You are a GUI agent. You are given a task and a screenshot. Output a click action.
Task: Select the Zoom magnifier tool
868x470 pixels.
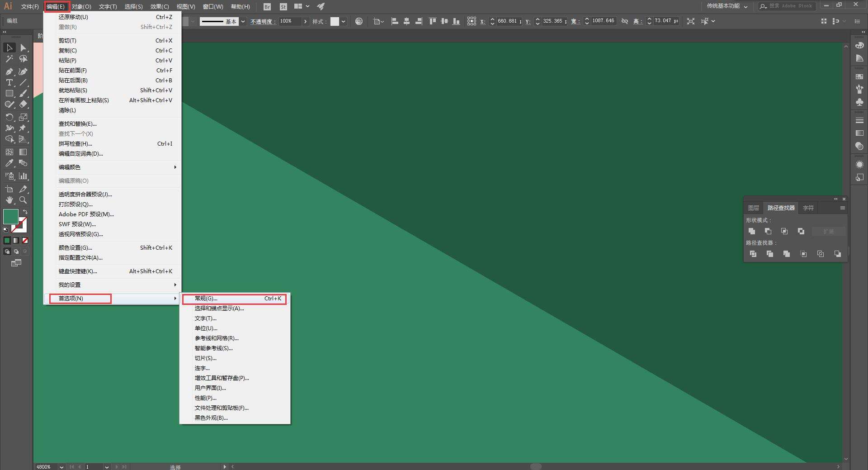pyautogui.click(x=23, y=200)
